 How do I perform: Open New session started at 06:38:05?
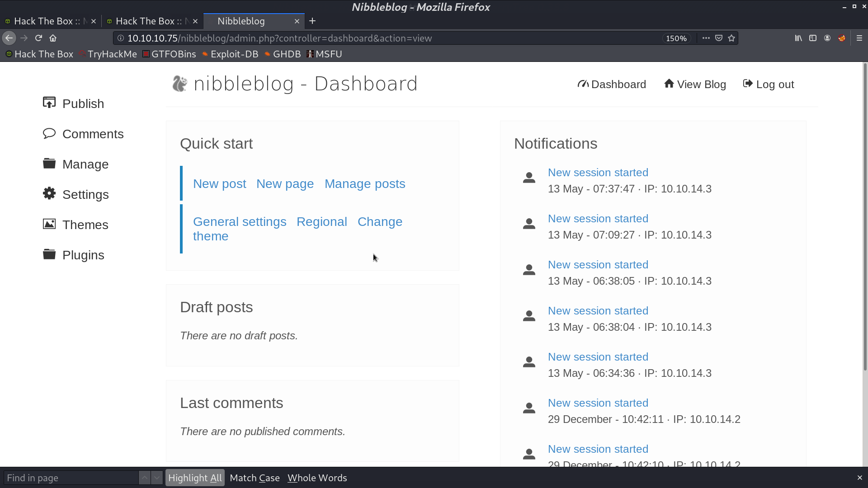[598, 265]
